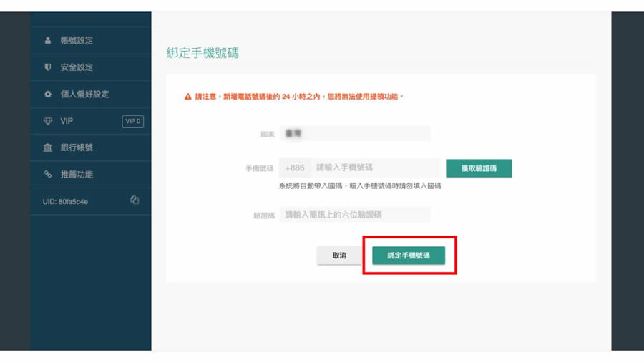Click the gear icon beside 個人偏好設定

click(x=48, y=95)
